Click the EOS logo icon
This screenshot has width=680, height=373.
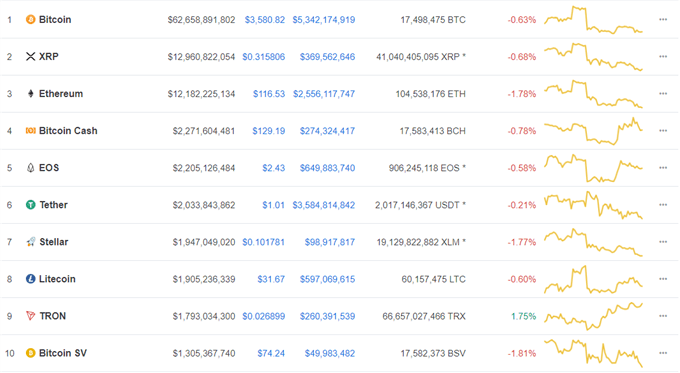click(30, 168)
